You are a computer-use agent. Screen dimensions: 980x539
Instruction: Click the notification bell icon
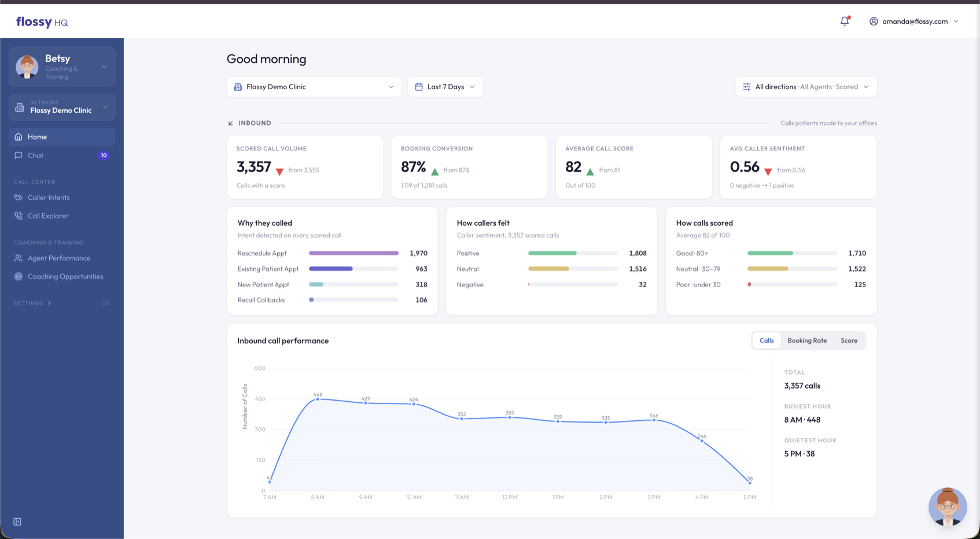[845, 21]
